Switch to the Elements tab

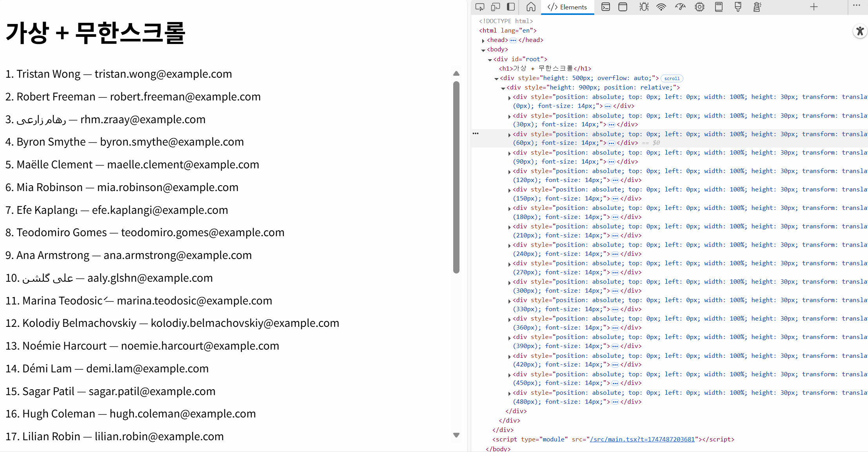tap(567, 7)
